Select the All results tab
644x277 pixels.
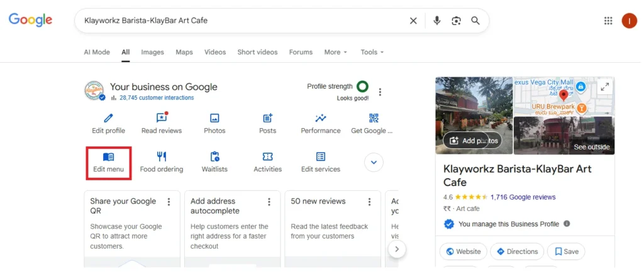point(126,52)
